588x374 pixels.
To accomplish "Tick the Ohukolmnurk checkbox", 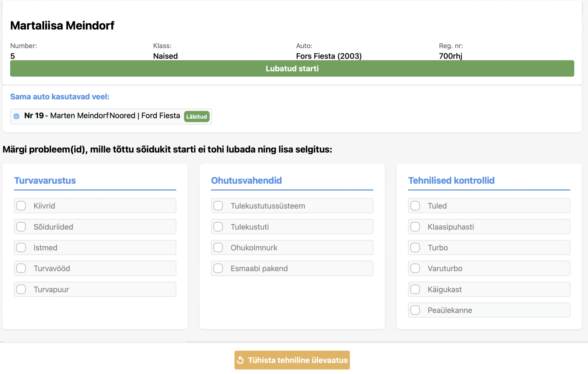I will pyautogui.click(x=218, y=247).
